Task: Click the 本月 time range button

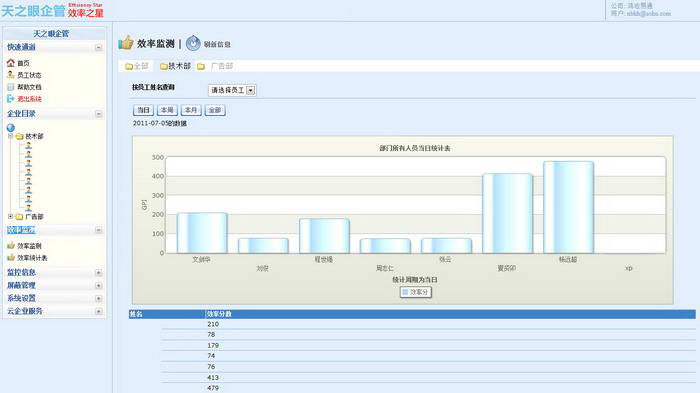Action: [191, 110]
